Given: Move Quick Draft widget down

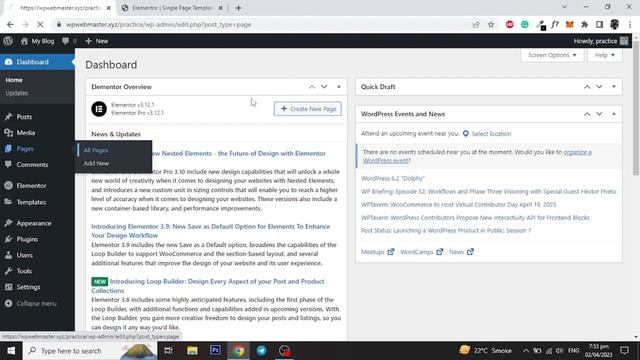Looking at the screenshot, I should [599, 87].
